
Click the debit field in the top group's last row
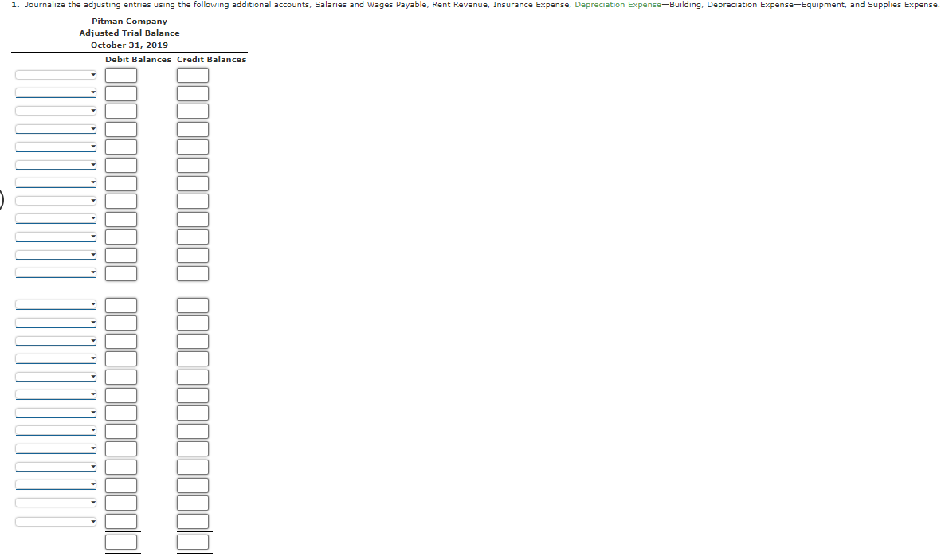pos(121,273)
